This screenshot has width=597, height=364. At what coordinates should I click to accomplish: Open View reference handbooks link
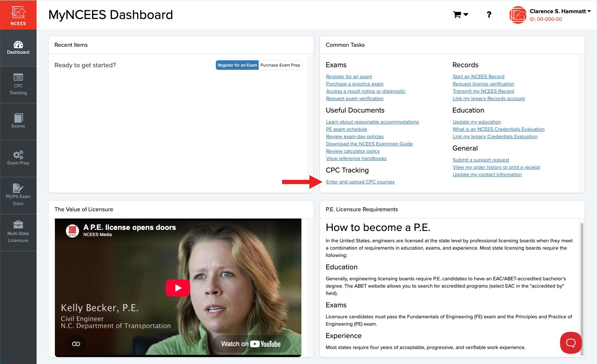[356, 159]
